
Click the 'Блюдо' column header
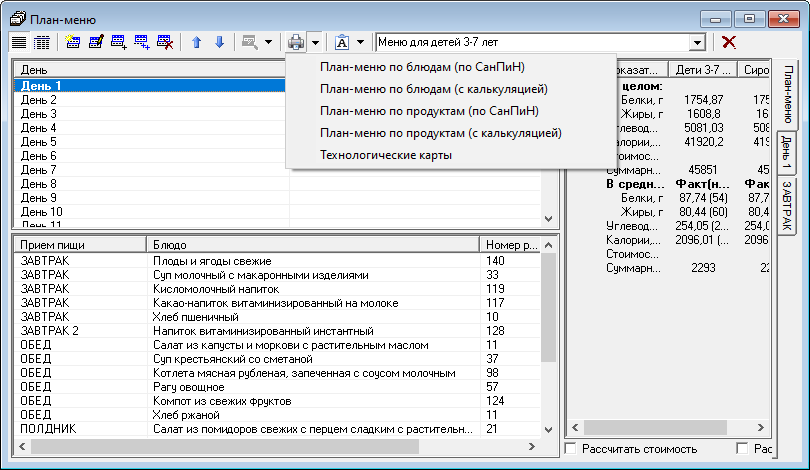310,245
